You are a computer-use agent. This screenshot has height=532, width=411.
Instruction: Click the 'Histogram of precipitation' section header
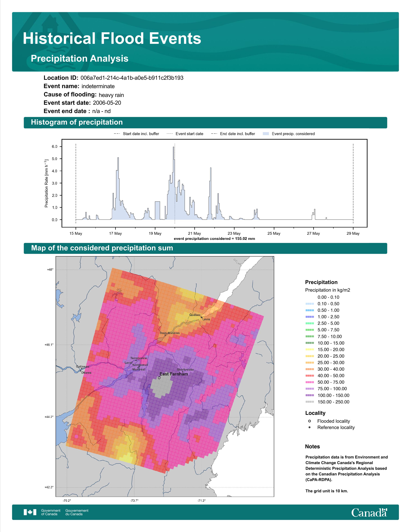77,122
